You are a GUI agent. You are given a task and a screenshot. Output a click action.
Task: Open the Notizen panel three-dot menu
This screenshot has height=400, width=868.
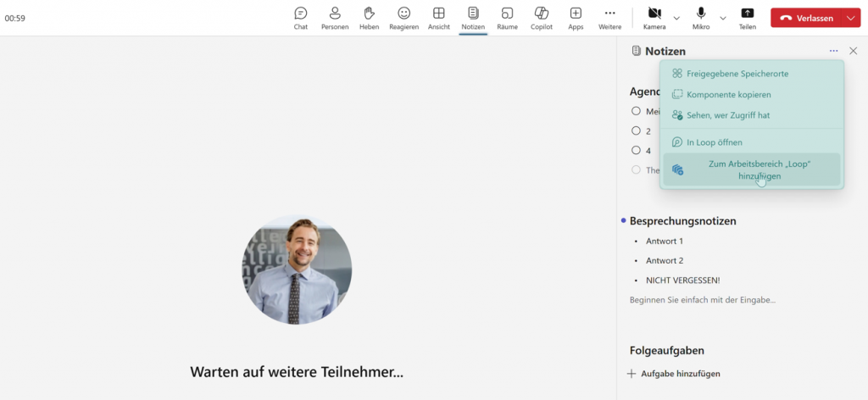pos(834,51)
